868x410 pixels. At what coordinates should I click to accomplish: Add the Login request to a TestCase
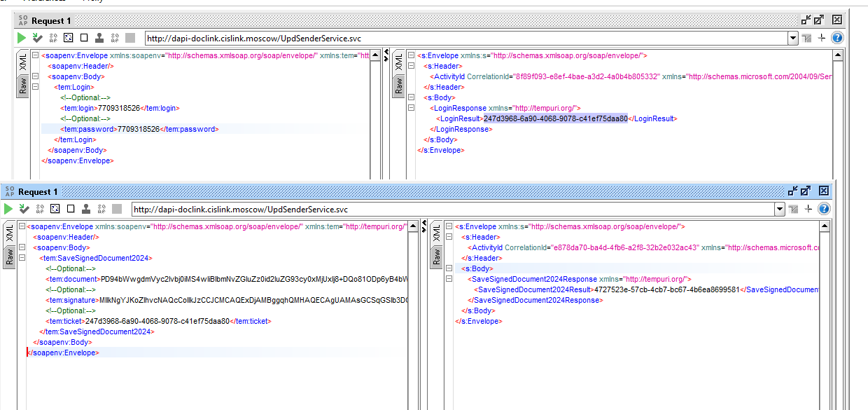click(x=37, y=38)
